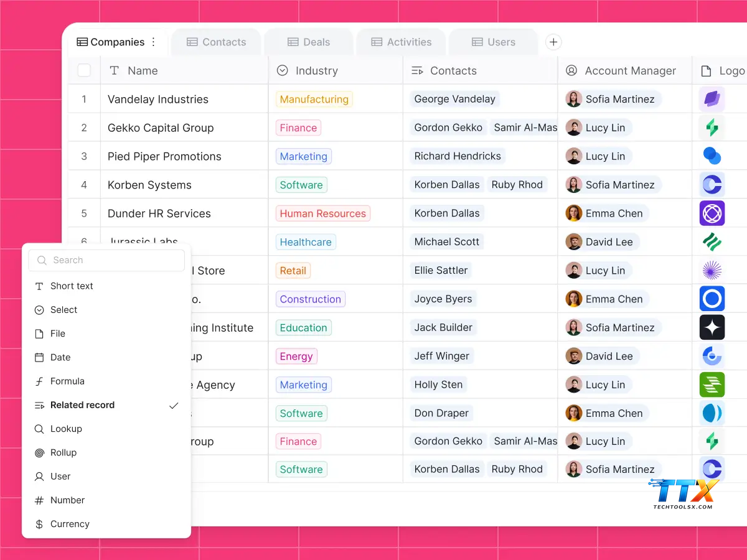Click the Healthcare industry tag
Image resolution: width=747 pixels, height=560 pixels.
tap(306, 242)
